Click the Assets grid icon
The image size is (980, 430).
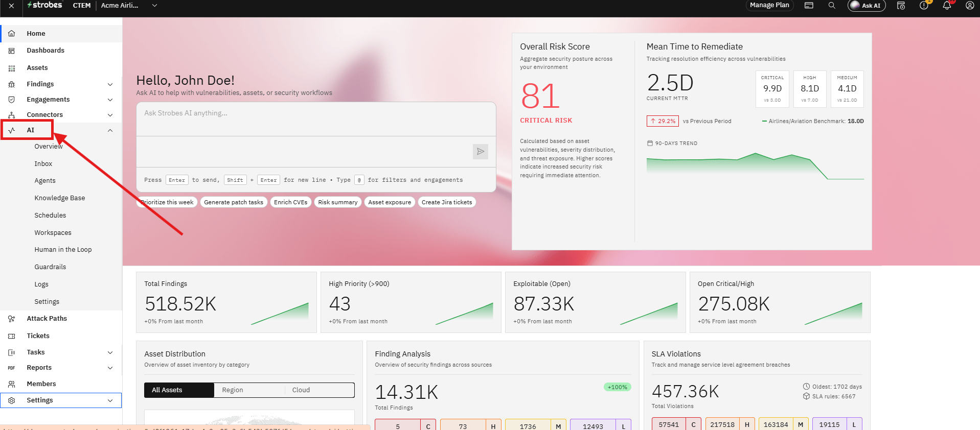coord(11,68)
